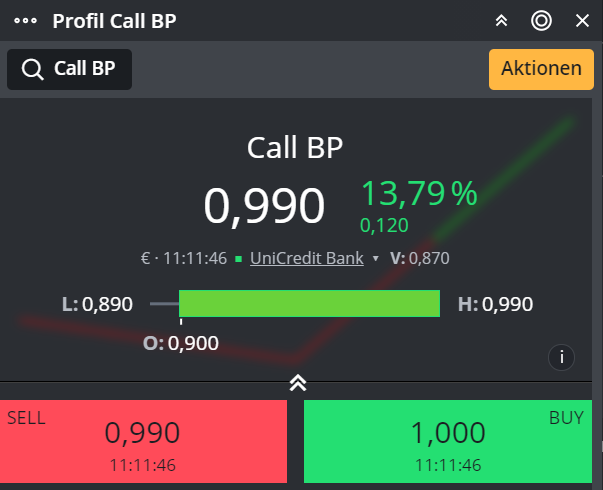Screen dimensions: 603x490
Task: Click the large 0,990 last price
Action: pos(264,205)
